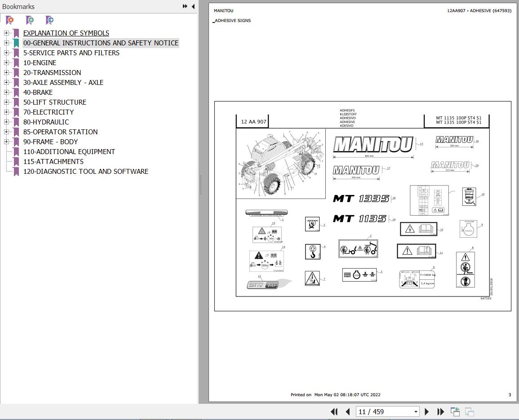Go to the previous page
Image resolution: width=519 pixels, height=420 pixels.
click(x=347, y=412)
